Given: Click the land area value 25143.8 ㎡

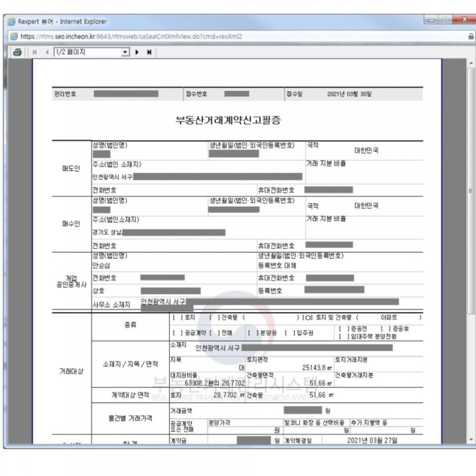Looking at the screenshot, I should tap(317, 368).
